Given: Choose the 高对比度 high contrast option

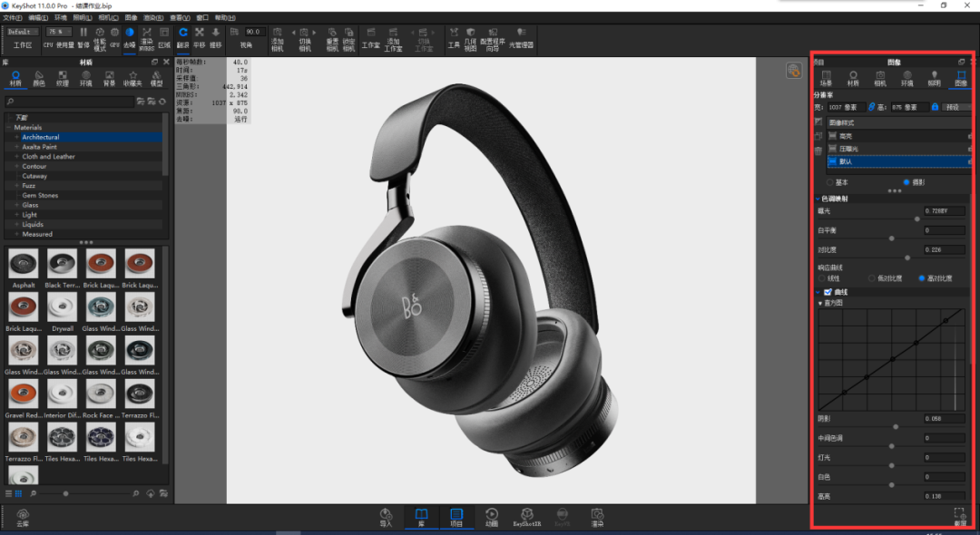Looking at the screenshot, I should click(x=921, y=278).
